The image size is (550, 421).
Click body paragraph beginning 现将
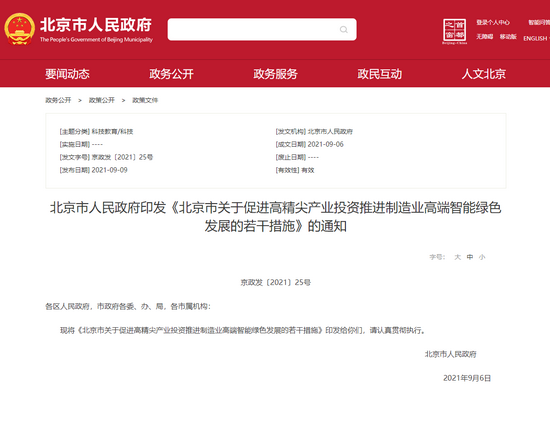[x=243, y=330]
